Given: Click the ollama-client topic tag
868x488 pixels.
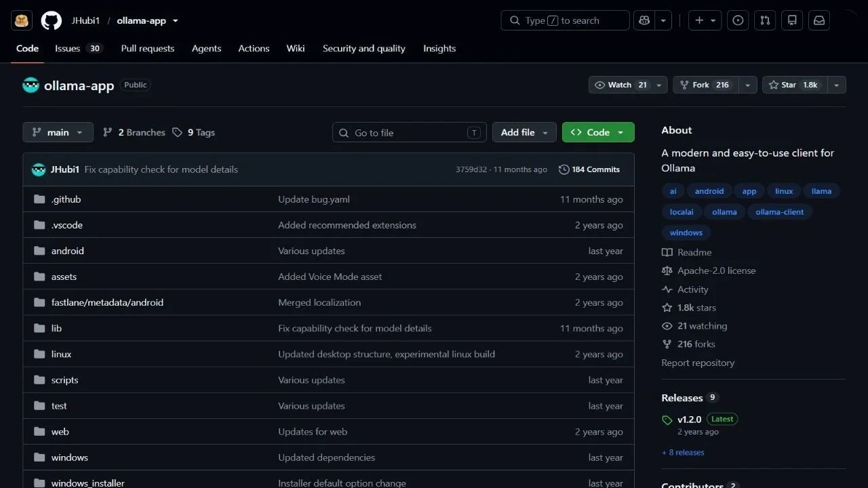Looking at the screenshot, I should click(x=780, y=212).
